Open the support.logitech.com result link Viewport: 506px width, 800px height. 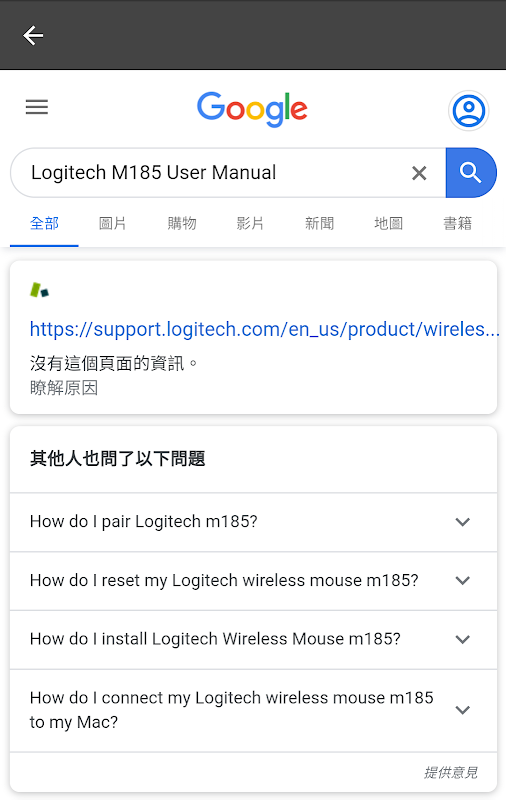(x=264, y=329)
